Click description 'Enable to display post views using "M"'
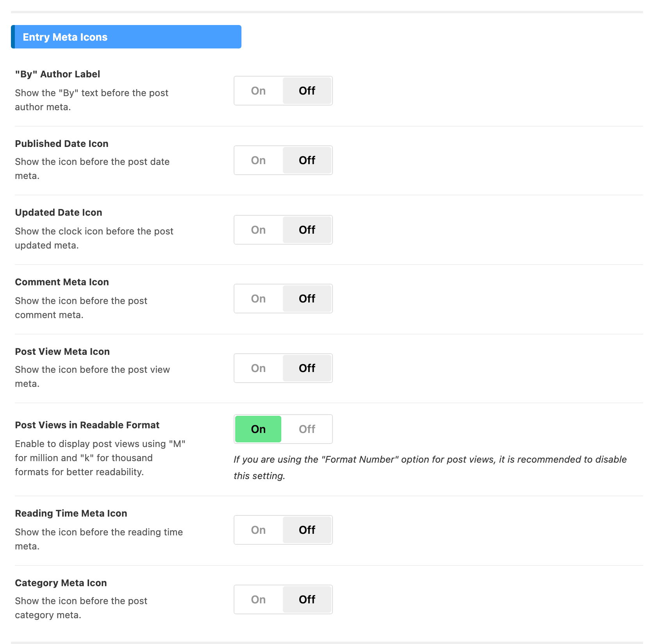 pyautogui.click(x=100, y=444)
